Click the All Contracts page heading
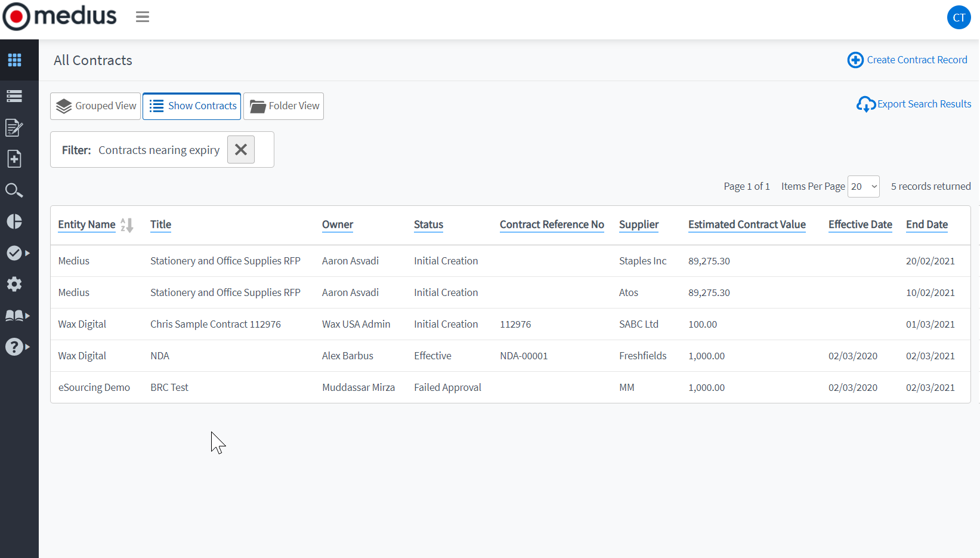 93,60
